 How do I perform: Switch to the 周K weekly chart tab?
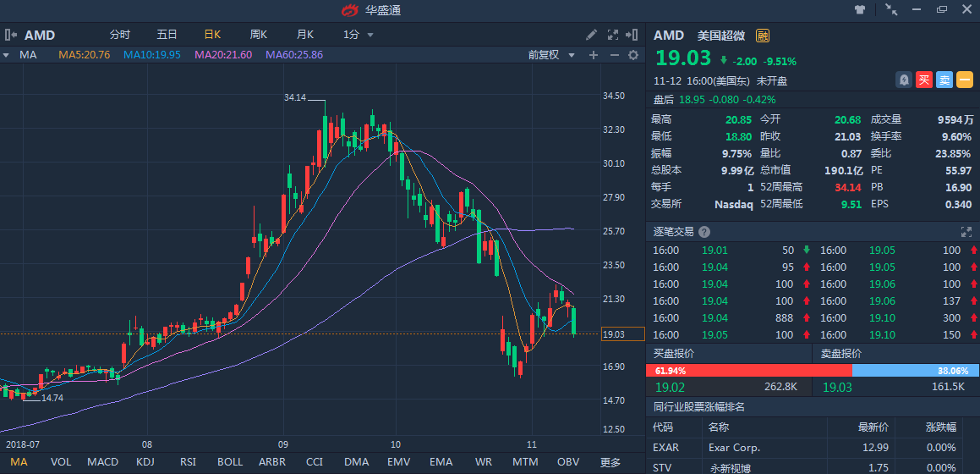[x=259, y=35]
